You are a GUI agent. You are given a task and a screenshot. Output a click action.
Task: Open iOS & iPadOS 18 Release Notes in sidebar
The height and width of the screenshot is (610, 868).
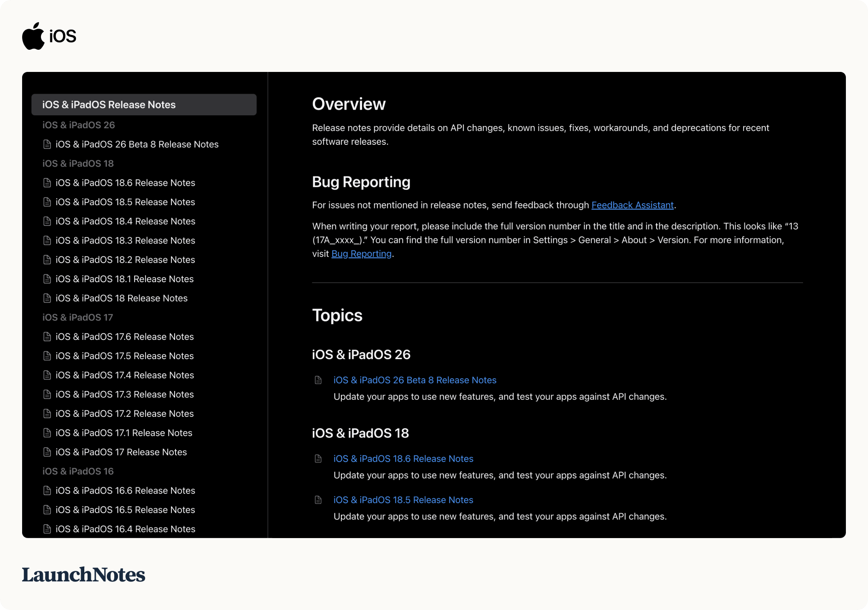pyautogui.click(x=122, y=298)
